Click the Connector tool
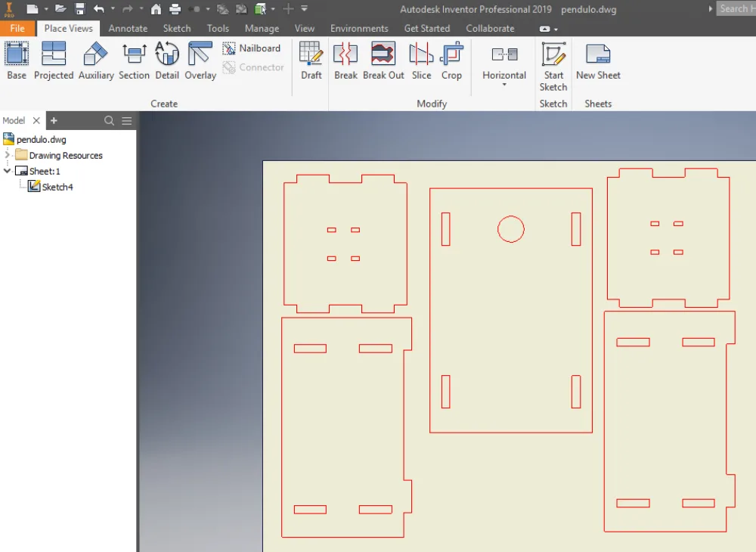This screenshot has width=756, height=552. pyautogui.click(x=253, y=67)
